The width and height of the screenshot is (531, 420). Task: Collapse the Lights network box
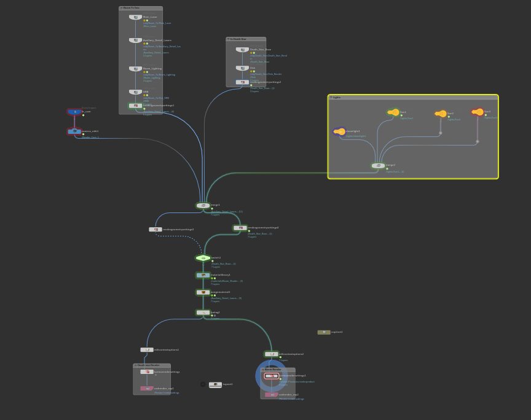click(331, 97)
